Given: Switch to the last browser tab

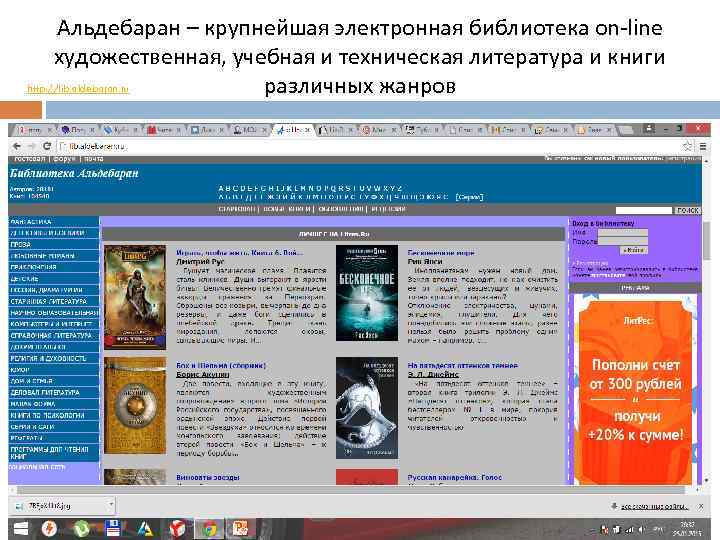Looking at the screenshot, I should (595, 130).
